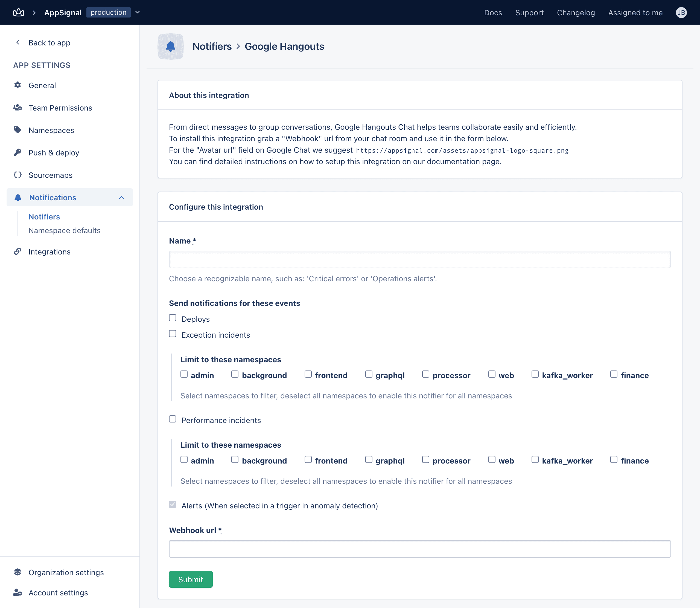Toggle the Alerts anomaly detection checkbox
The image size is (700, 608).
coord(173,505)
